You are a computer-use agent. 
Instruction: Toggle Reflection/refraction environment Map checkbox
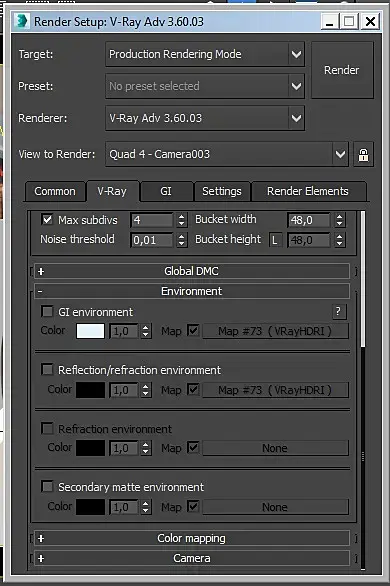click(193, 389)
